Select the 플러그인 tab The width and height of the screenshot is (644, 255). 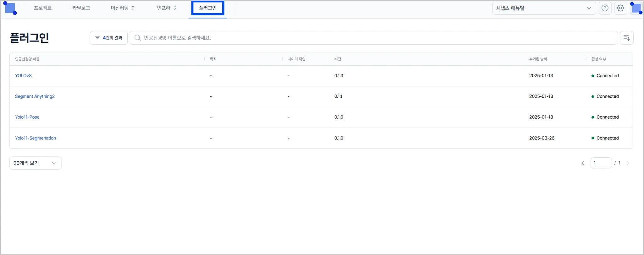pos(208,8)
